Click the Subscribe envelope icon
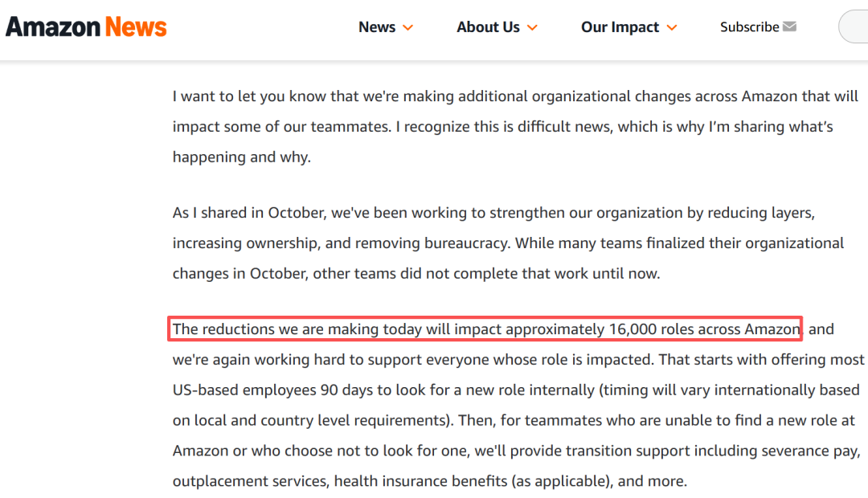 coord(789,27)
